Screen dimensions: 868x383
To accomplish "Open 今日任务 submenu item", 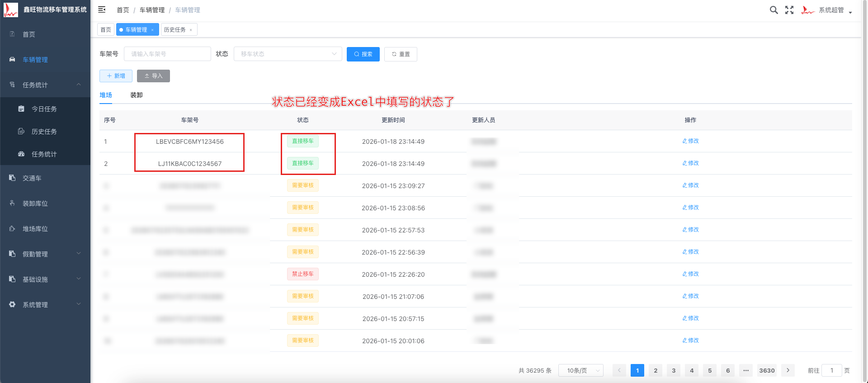I will [45, 109].
